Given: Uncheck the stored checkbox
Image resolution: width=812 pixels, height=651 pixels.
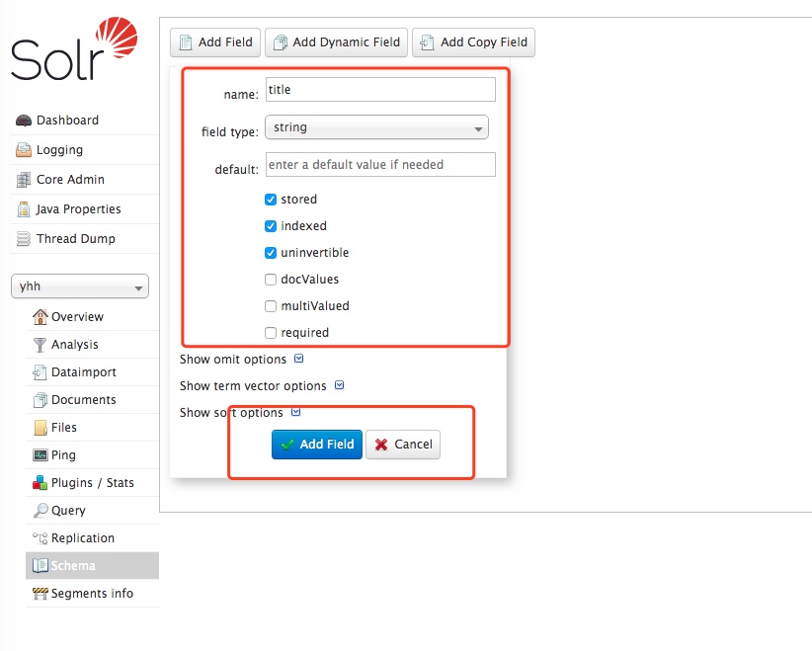Looking at the screenshot, I should tap(271, 200).
